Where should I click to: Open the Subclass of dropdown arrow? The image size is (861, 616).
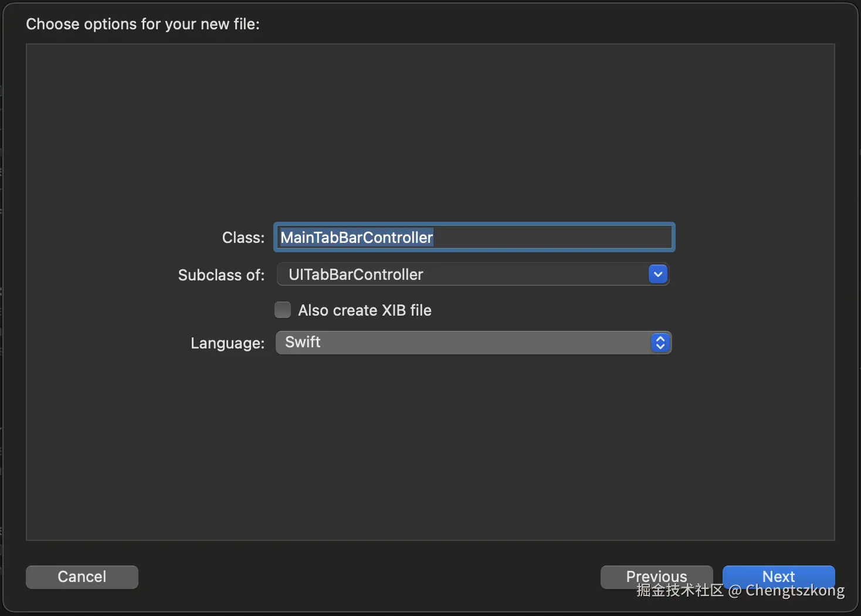(x=658, y=275)
